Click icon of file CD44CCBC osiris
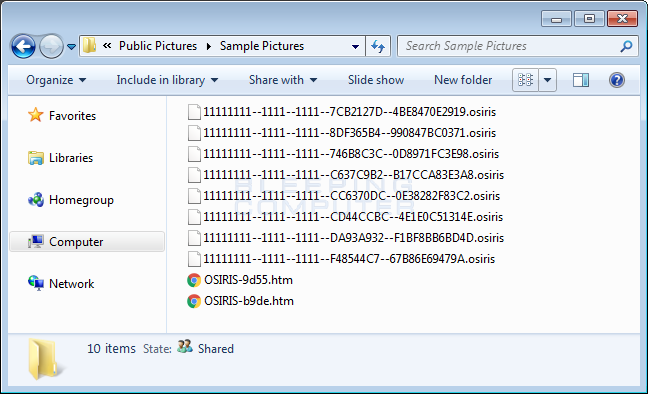This screenshot has height=394, width=648. (194, 217)
